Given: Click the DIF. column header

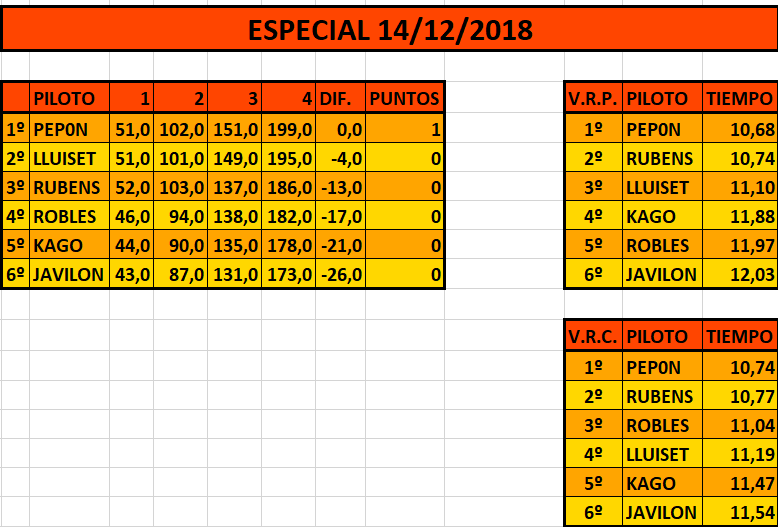Looking at the screenshot, I should coord(340,98).
